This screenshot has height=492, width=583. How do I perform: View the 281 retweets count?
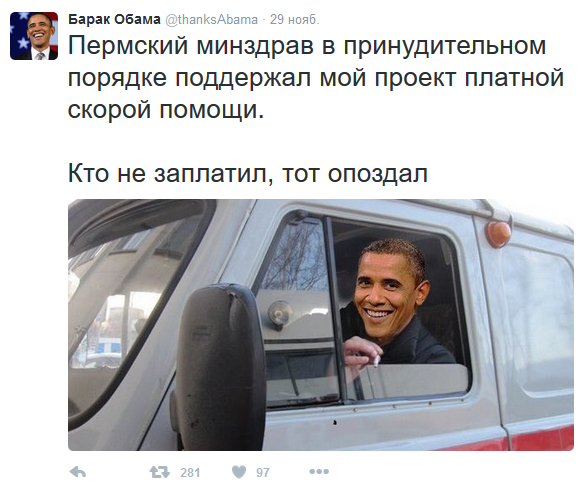(x=190, y=473)
